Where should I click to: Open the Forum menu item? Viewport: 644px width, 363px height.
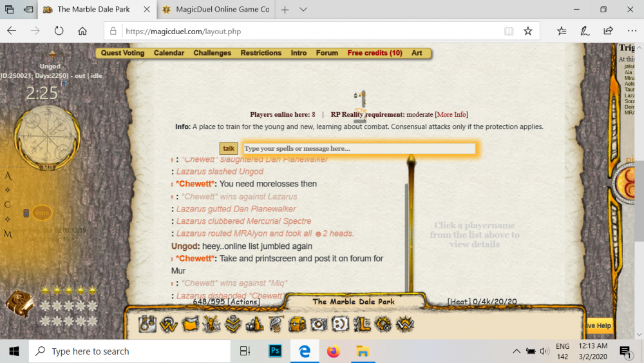[327, 53]
